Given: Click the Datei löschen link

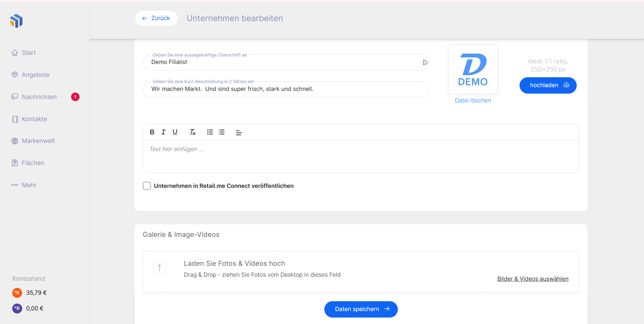Looking at the screenshot, I should (x=473, y=100).
